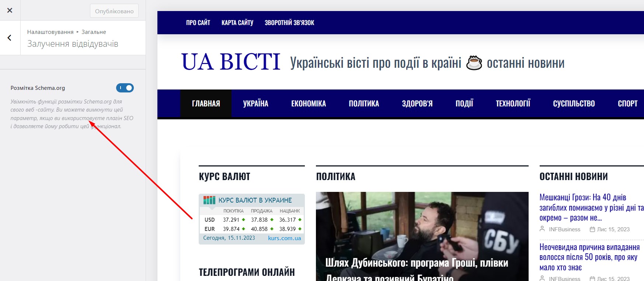Image resolution: width=644 pixels, height=281 pixels.
Task: Open the Шлях Дубинського article headline
Action: point(417,270)
